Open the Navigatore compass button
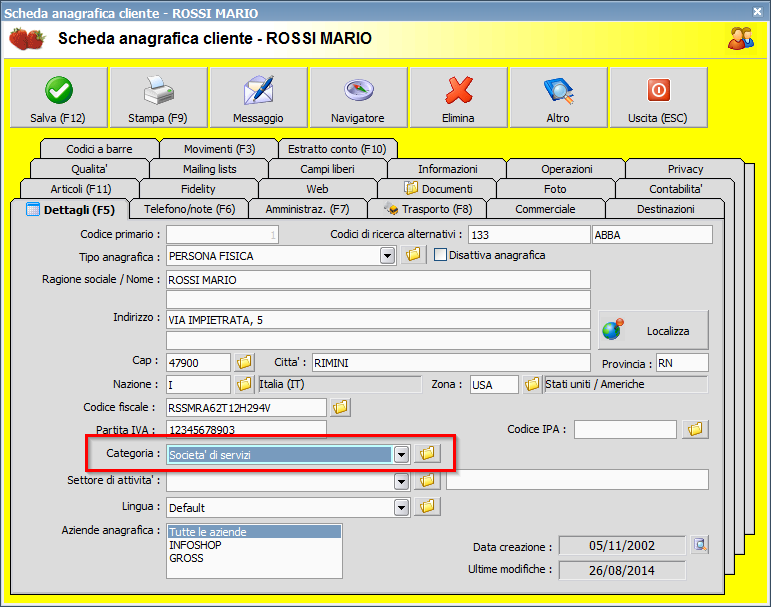This screenshot has width=771, height=607. (x=358, y=97)
